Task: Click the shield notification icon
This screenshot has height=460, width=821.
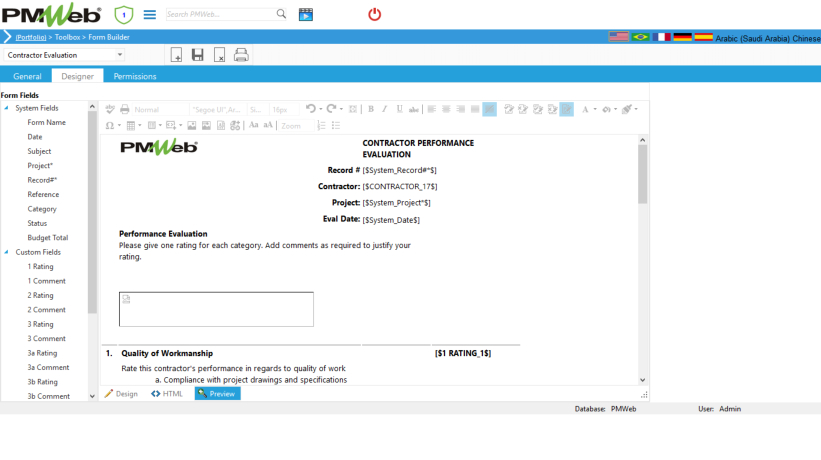Action: click(x=124, y=14)
